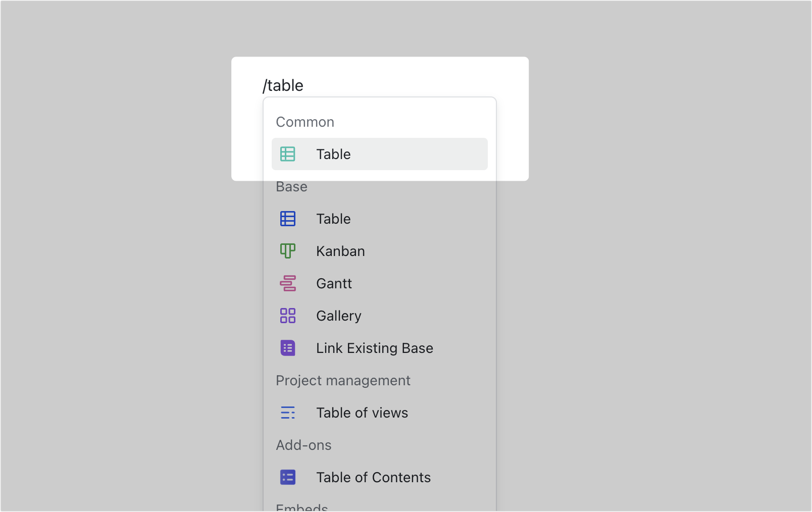Add a Table of Contents block
Image resolution: width=812 pixels, height=512 pixels.
pos(373,477)
